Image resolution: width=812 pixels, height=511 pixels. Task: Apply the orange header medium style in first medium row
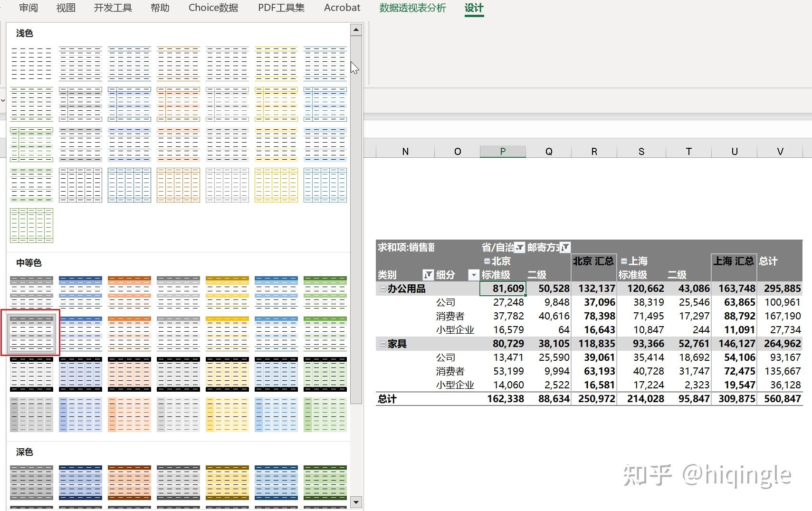[x=129, y=293]
